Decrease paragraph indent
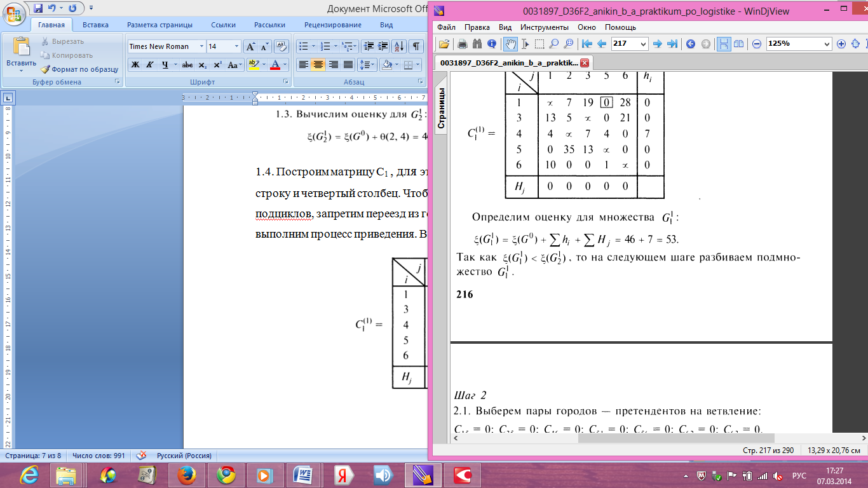This screenshot has width=868, height=488. [x=369, y=46]
